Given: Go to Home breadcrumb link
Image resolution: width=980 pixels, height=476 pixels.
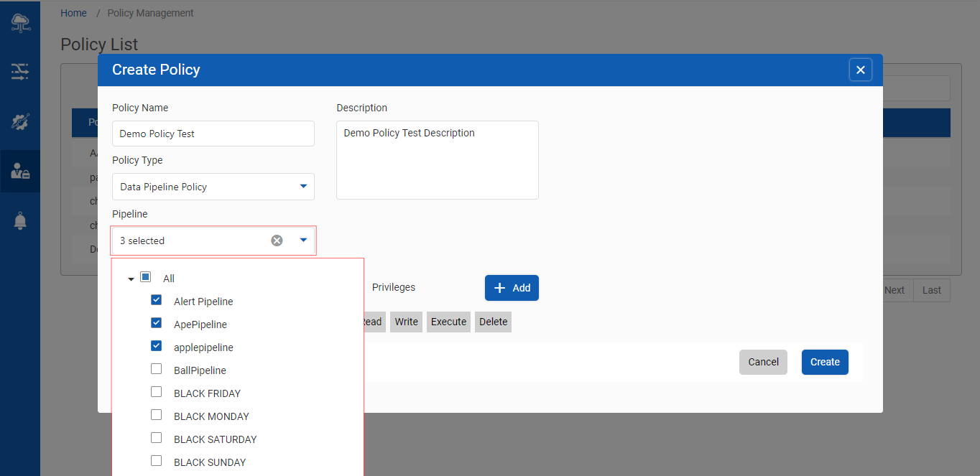Looking at the screenshot, I should 73,13.
